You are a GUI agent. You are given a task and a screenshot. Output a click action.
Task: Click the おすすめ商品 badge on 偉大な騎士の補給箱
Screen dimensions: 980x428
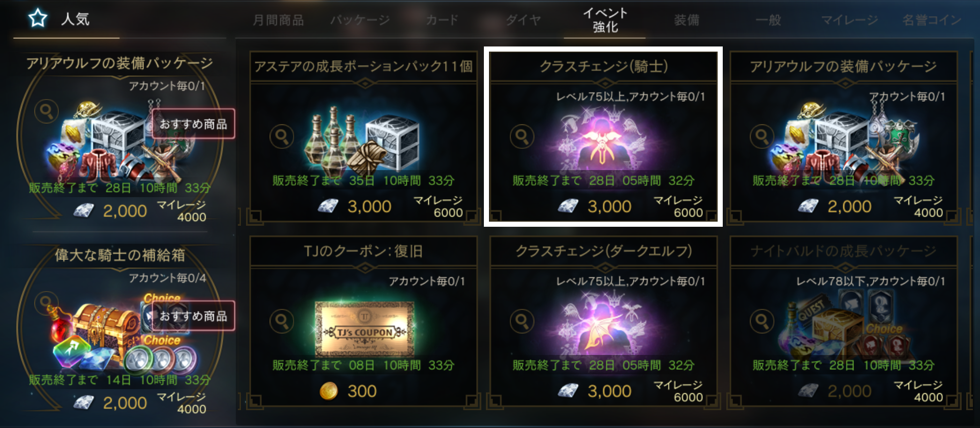[193, 316]
